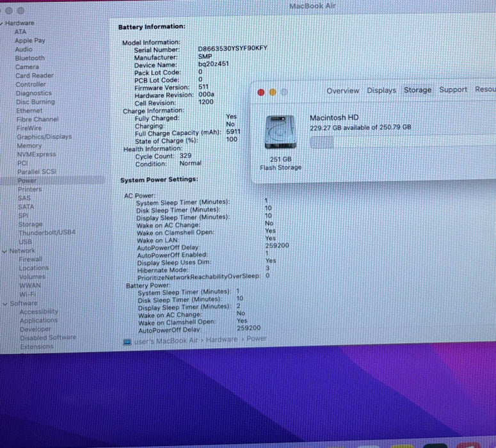496x448 pixels.
Task: Click the Battery Information heading
Action: coord(152,27)
